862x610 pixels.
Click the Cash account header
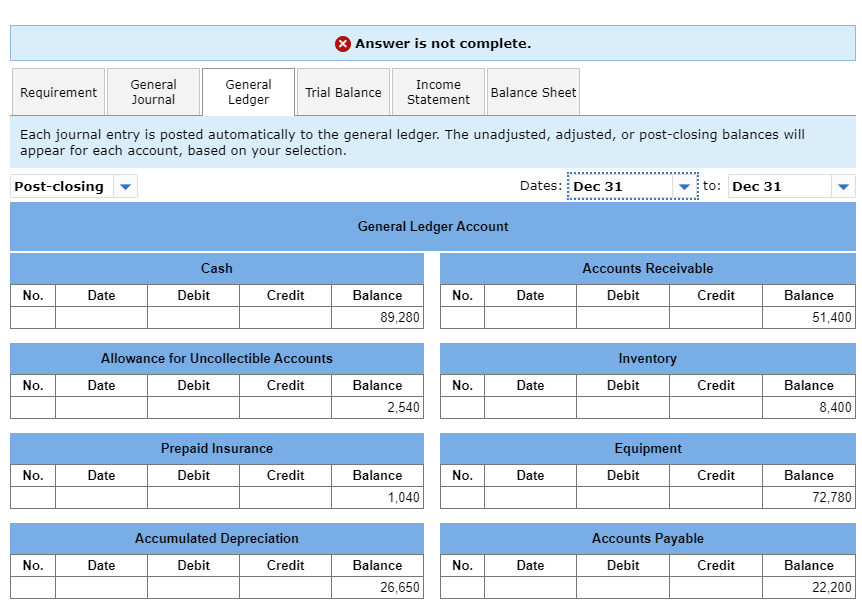pos(217,268)
